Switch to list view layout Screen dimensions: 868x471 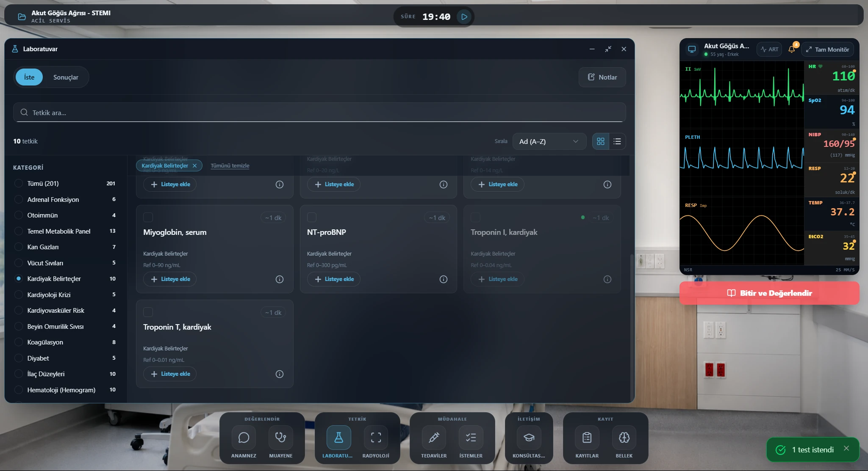[617, 141]
